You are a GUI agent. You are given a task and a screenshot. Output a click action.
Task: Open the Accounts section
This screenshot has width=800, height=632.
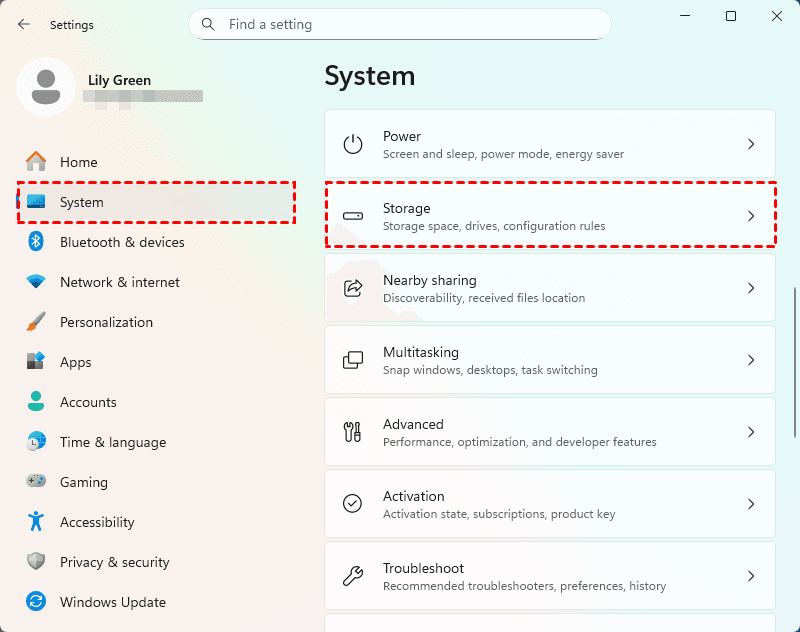88,402
